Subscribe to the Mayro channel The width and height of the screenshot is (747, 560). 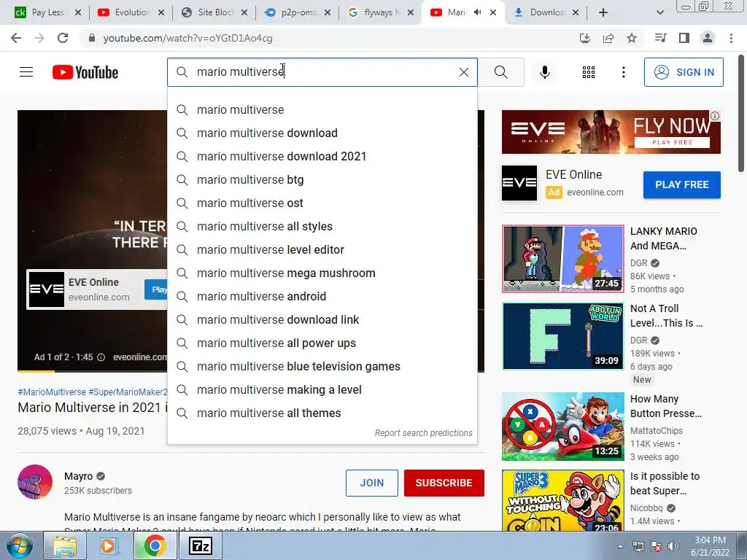[444, 483]
